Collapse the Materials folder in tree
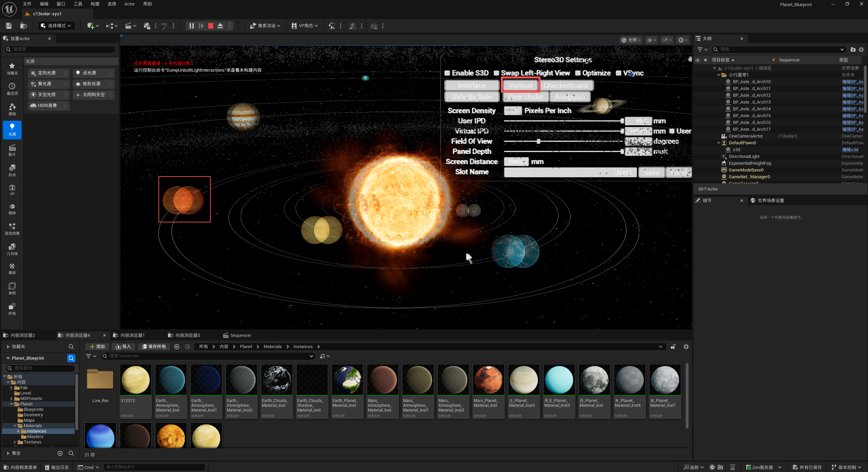This screenshot has height=472, width=868. pyautogui.click(x=15, y=426)
